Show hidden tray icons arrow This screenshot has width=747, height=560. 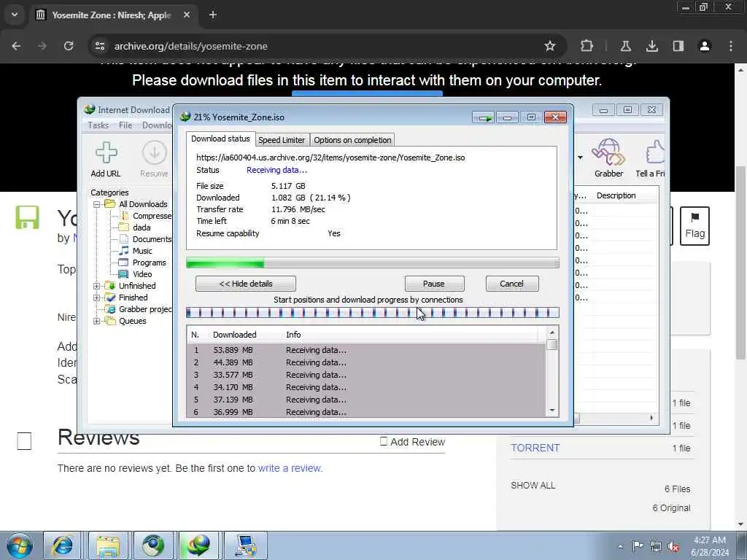coord(620,546)
